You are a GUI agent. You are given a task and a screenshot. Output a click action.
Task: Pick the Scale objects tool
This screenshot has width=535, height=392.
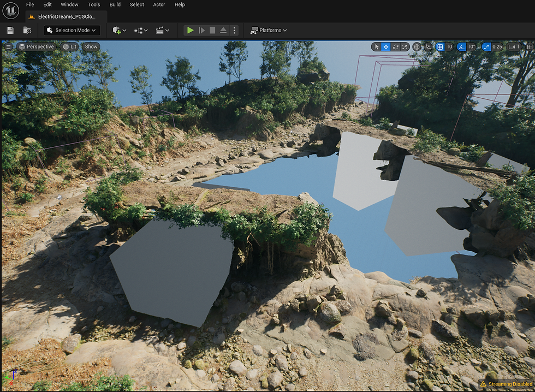[x=405, y=47]
